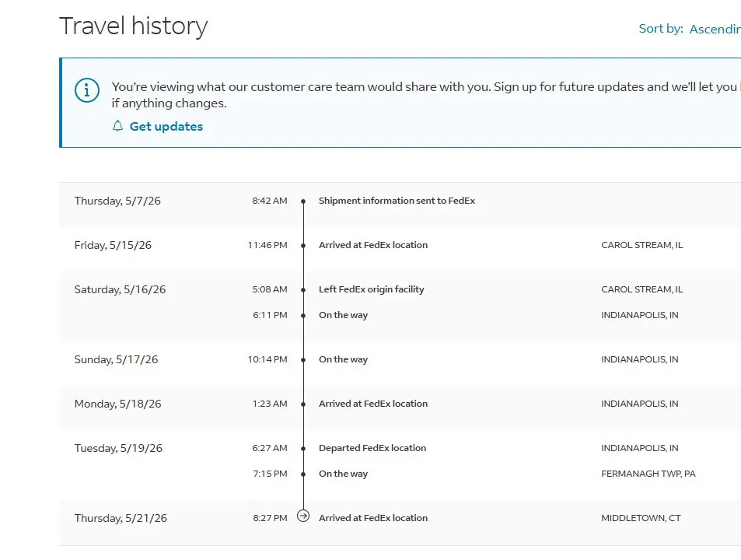Open the Get updates link
The width and height of the screenshot is (741, 560).
(166, 126)
